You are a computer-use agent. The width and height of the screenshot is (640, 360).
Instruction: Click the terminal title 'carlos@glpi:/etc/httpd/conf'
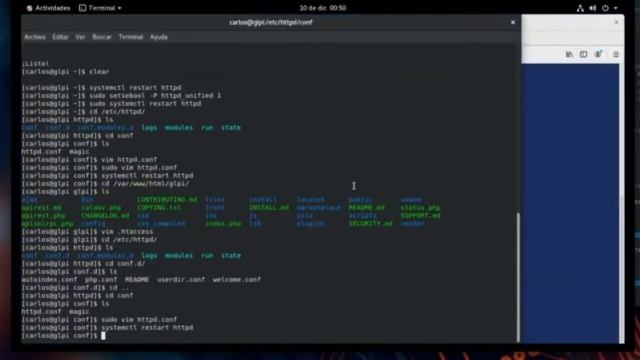(x=271, y=22)
